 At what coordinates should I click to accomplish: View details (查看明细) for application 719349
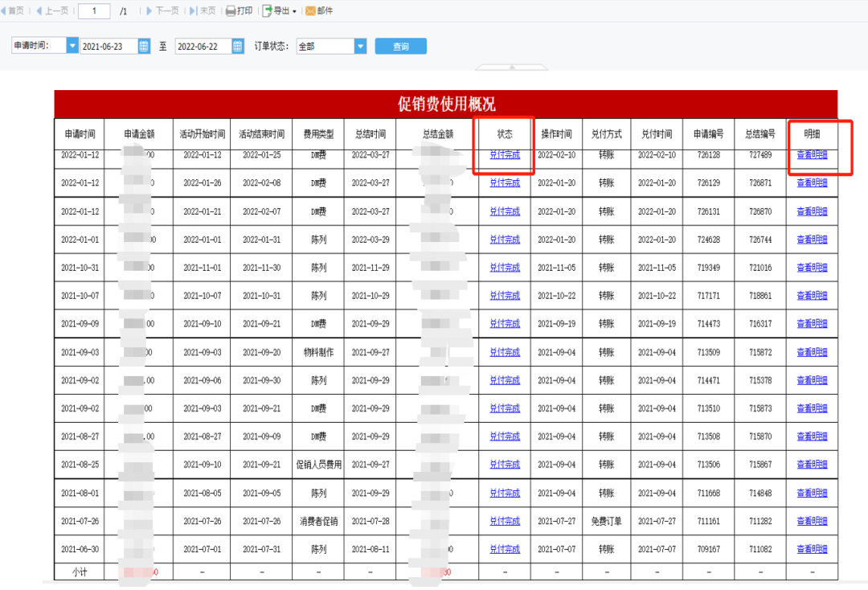[x=812, y=268]
